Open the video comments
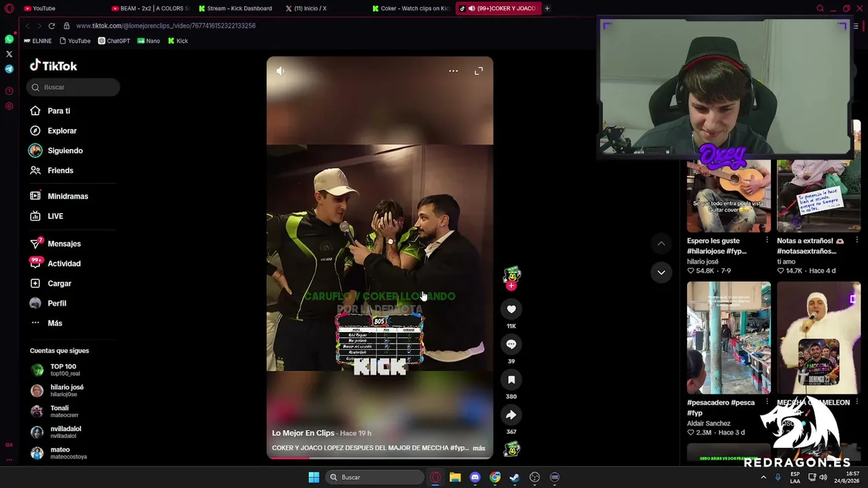Image resolution: width=868 pixels, height=488 pixels. coord(511,344)
